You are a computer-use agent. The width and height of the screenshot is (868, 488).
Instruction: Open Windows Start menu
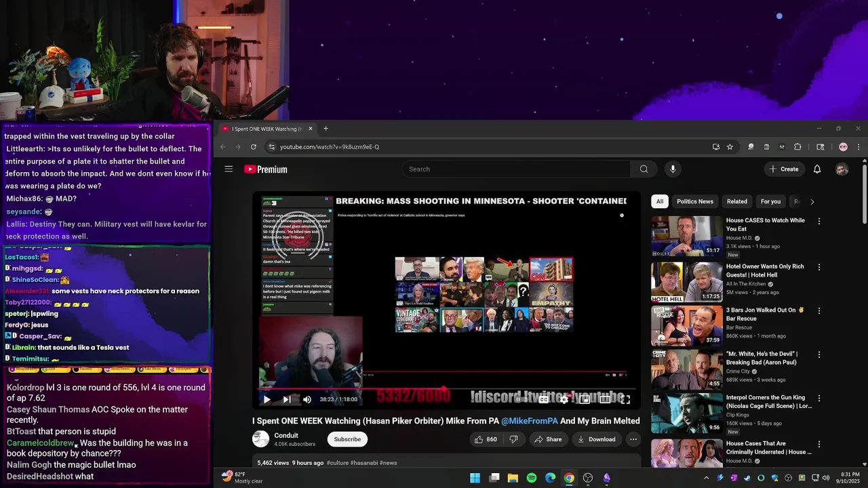[475, 478]
